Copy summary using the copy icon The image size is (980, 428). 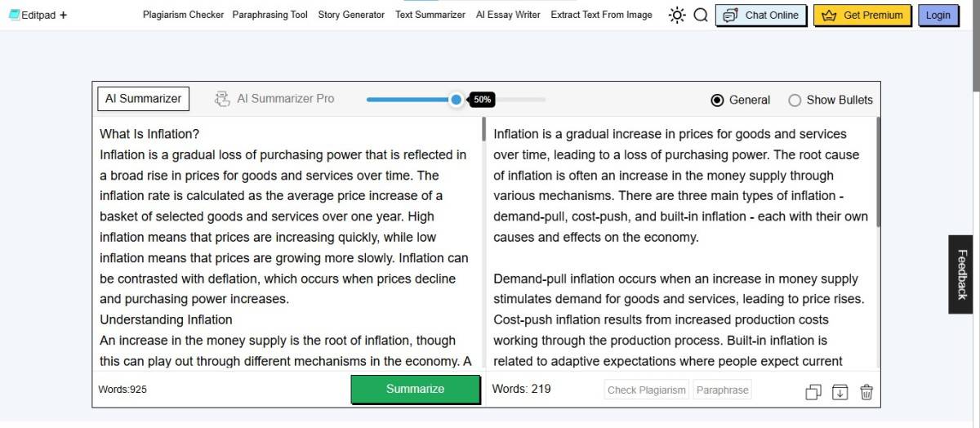click(x=813, y=392)
